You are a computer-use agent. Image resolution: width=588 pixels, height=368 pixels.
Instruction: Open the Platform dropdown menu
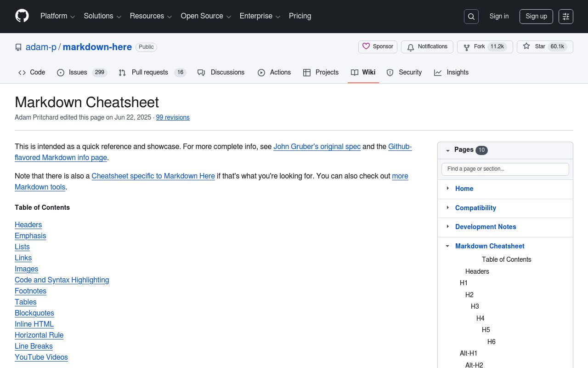click(x=57, y=16)
